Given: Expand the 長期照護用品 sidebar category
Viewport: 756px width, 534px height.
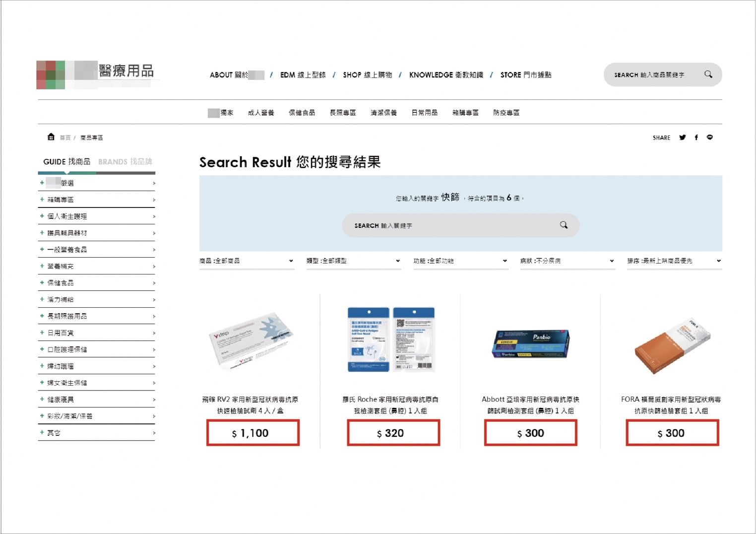Looking at the screenshot, I should pyautogui.click(x=97, y=316).
